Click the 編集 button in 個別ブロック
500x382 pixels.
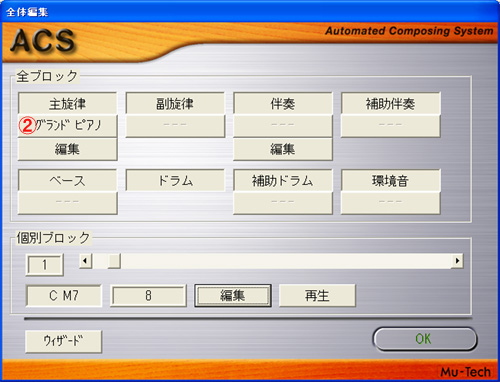(x=233, y=295)
